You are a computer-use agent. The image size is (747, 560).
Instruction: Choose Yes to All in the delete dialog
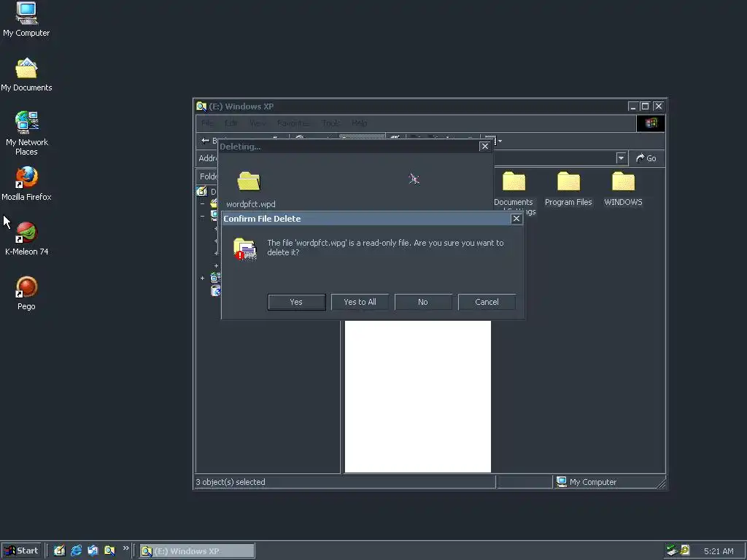pyautogui.click(x=360, y=302)
